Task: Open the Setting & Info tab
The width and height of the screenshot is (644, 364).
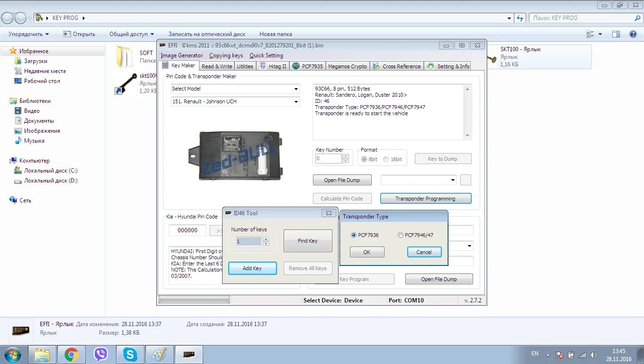Action: pyautogui.click(x=448, y=66)
